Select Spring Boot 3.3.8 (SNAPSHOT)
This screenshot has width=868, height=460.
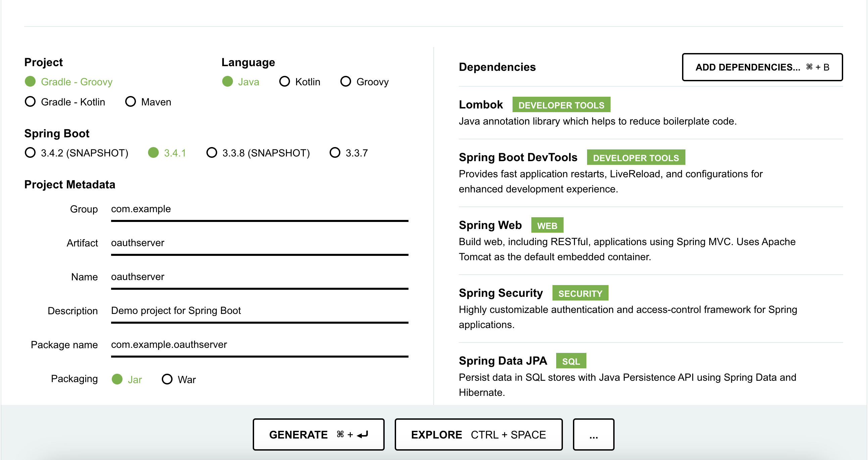coord(211,153)
